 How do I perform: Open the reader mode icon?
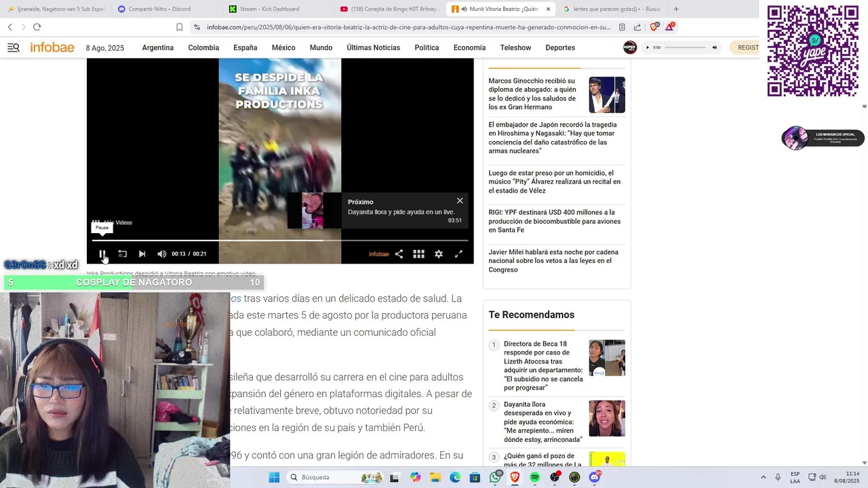(622, 27)
